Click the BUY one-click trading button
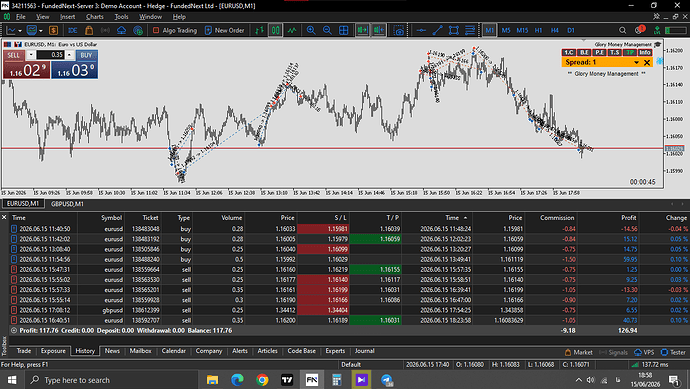The width and height of the screenshot is (690, 389). [x=86, y=55]
